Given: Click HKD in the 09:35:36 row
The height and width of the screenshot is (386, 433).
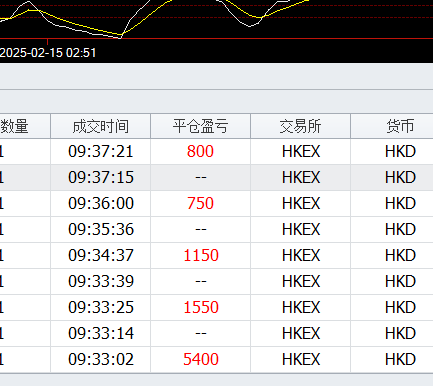Looking at the screenshot, I should coord(400,229).
